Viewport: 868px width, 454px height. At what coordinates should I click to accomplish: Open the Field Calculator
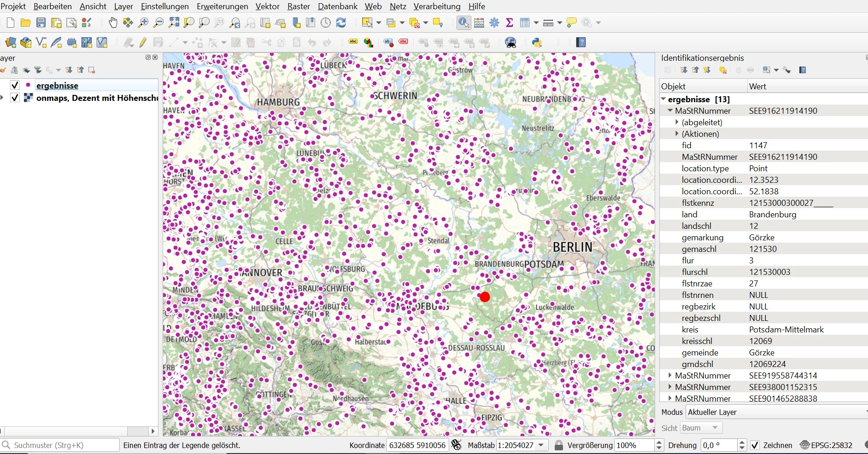[x=479, y=23]
